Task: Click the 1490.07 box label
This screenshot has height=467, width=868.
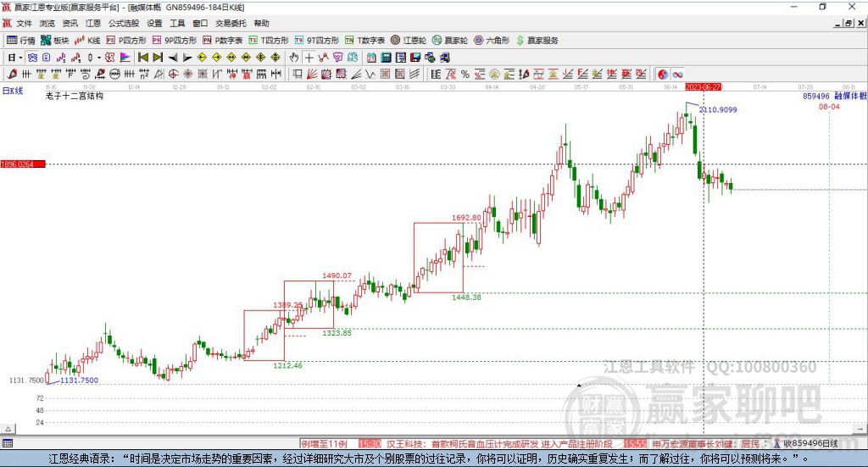Action: pyautogui.click(x=337, y=275)
